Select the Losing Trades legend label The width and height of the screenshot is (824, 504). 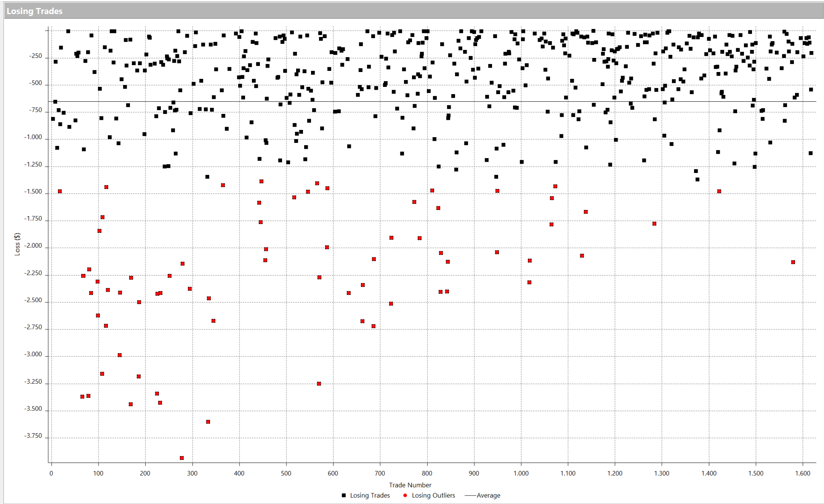[x=370, y=496]
